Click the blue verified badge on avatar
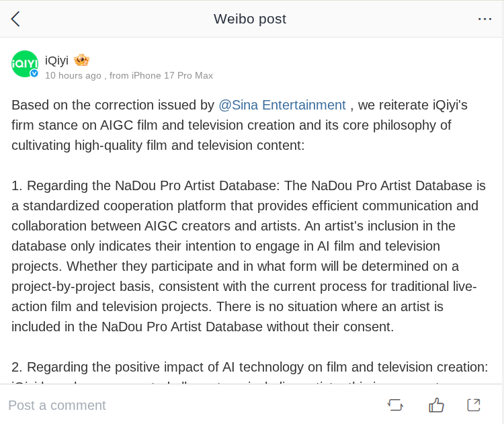Image resolution: width=504 pixels, height=424 pixels. point(34,73)
